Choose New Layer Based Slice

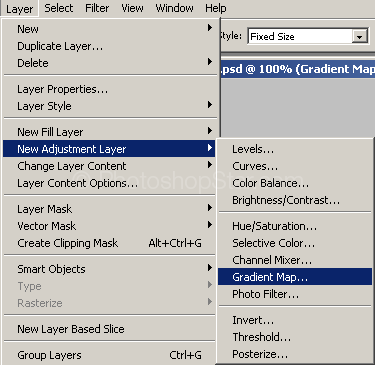coord(110,329)
